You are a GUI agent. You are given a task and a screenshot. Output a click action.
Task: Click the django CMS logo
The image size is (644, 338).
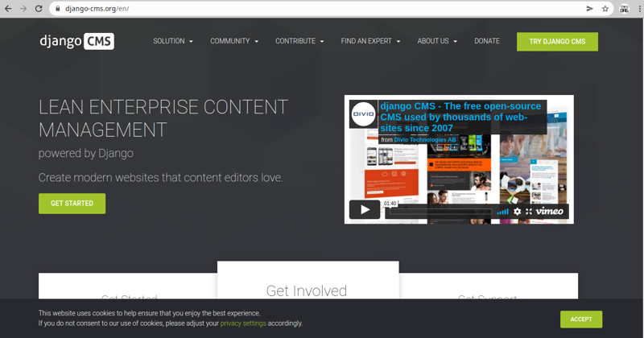76,41
